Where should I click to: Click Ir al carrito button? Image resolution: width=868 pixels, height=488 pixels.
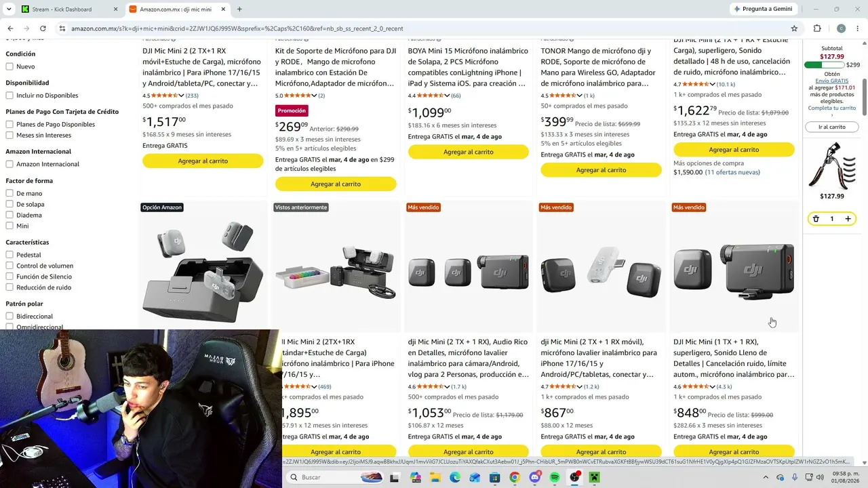(x=832, y=127)
